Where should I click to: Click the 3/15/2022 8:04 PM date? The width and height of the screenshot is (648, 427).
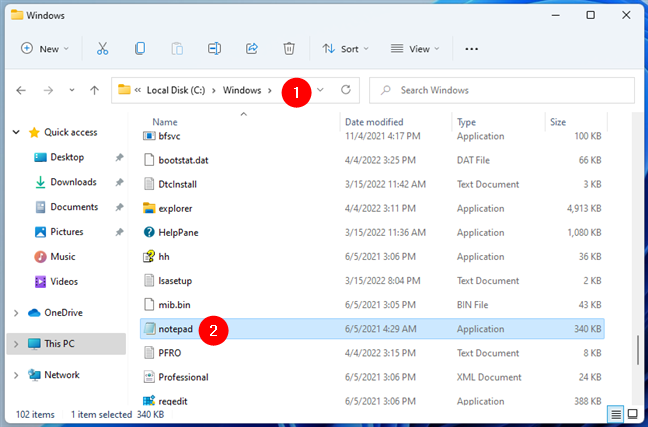point(382,281)
